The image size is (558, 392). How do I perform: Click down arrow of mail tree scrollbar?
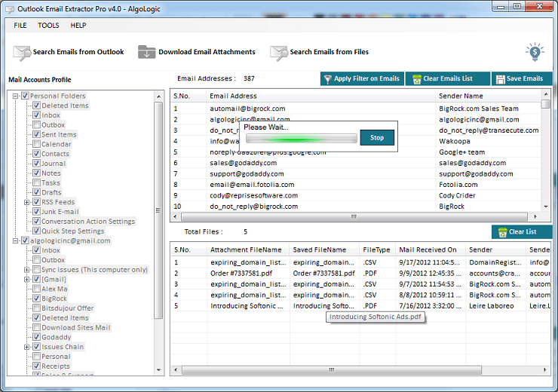[158, 370]
